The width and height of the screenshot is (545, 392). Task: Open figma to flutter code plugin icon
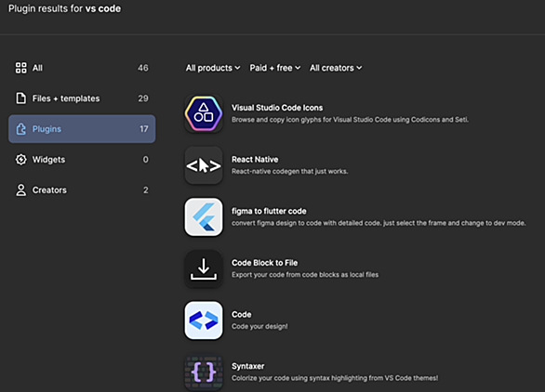pyautogui.click(x=204, y=217)
